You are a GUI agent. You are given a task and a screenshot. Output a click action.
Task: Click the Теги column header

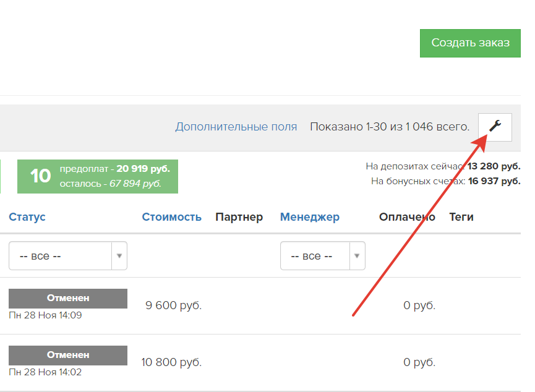461,217
